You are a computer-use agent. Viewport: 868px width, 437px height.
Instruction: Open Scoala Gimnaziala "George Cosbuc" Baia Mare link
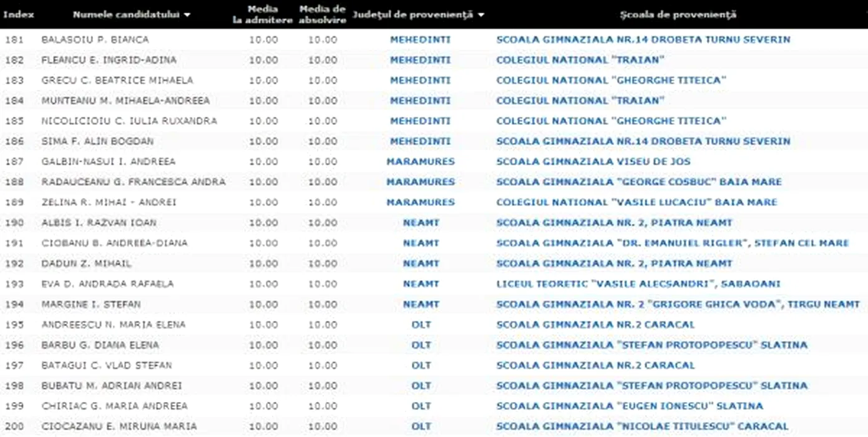click(638, 182)
